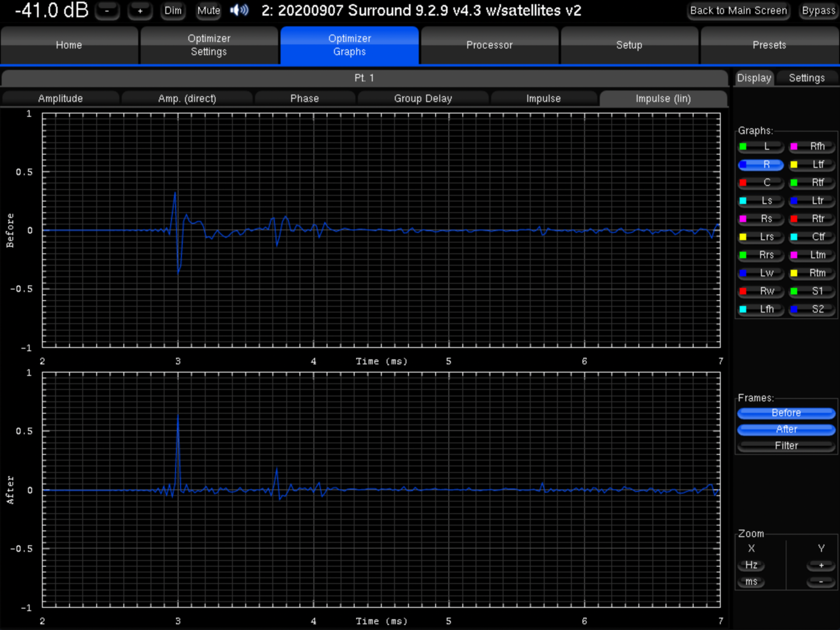Toggle the Rw channel graph
This screenshot has width=840, height=630.
click(x=761, y=291)
